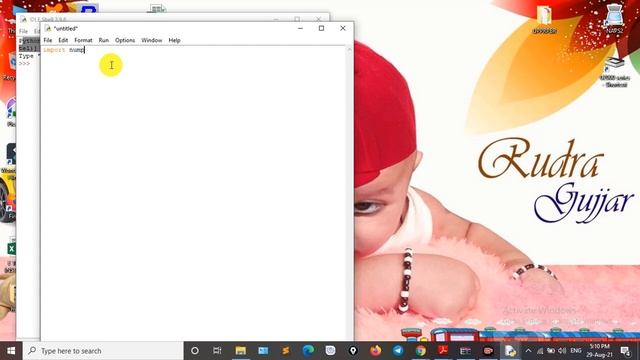
Task: Open the Edit menu in untitled editor
Action: click(63, 40)
